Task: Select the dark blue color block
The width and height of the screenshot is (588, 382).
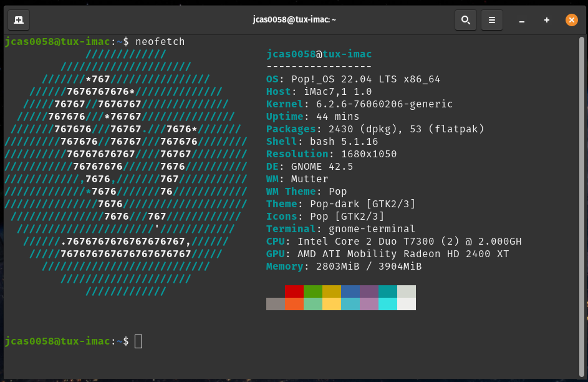Action: [350, 291]
